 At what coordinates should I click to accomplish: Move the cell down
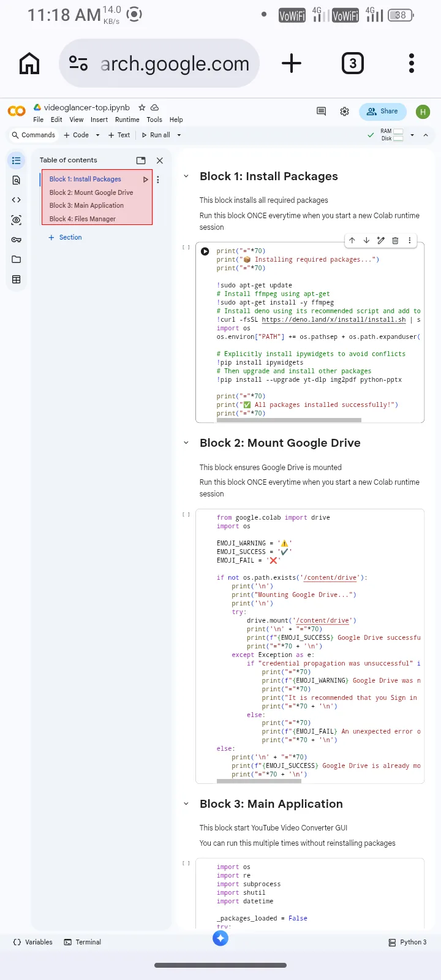pyautogui.click(x=366, y=240)
